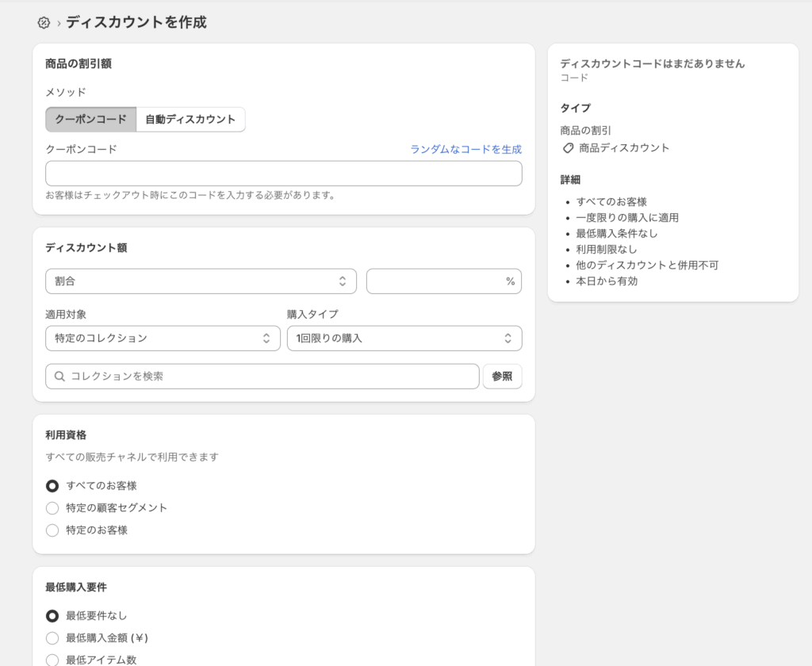Select the すべてのお客様 radio option

(52, 486)
